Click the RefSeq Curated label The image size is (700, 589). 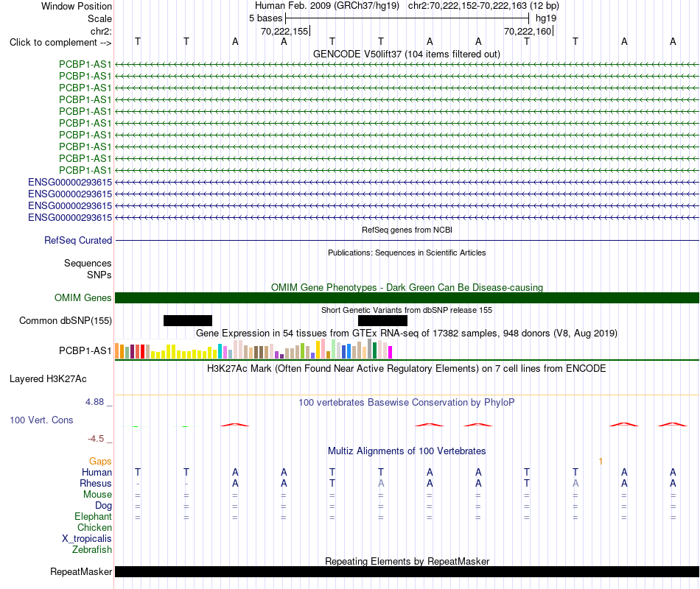78,240
